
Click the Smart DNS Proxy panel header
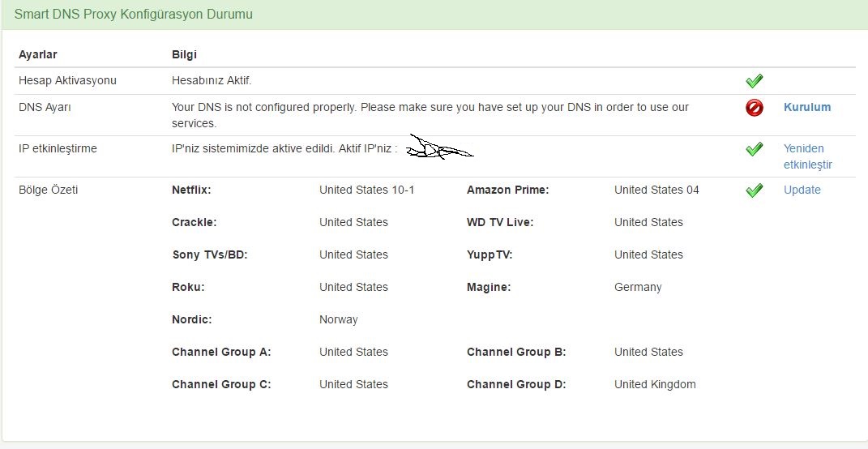click(x=133, y=15)
